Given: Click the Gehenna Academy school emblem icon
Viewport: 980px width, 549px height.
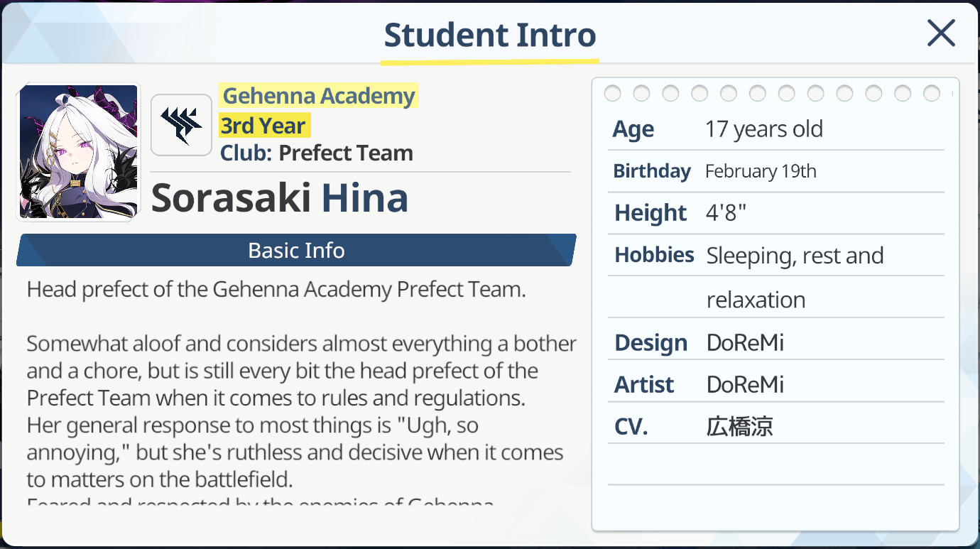Looking at the screenshot, I should (181, 125).
